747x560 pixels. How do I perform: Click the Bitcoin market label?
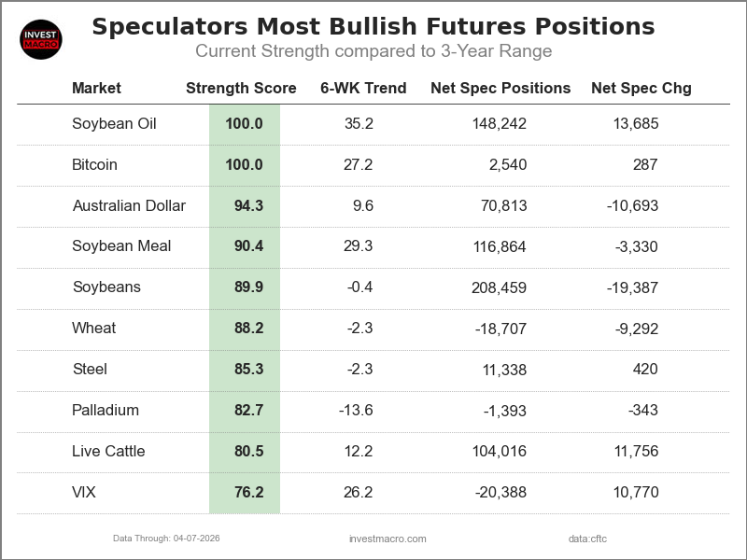[x=94, y=164]
